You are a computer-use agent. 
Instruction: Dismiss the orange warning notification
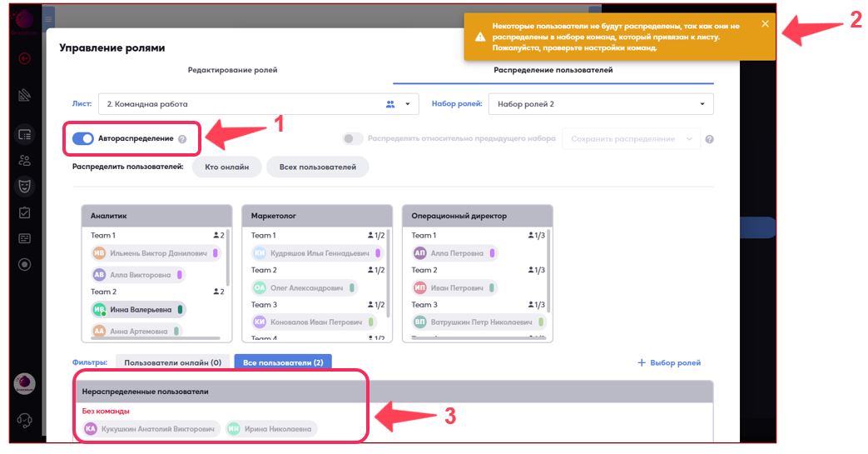(x=765, y=24)
